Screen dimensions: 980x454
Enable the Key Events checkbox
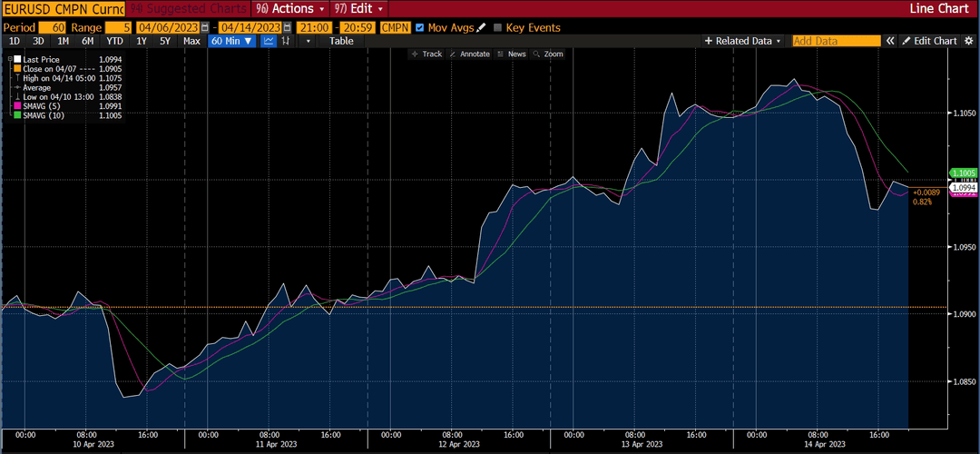click(x=497, y=27)
